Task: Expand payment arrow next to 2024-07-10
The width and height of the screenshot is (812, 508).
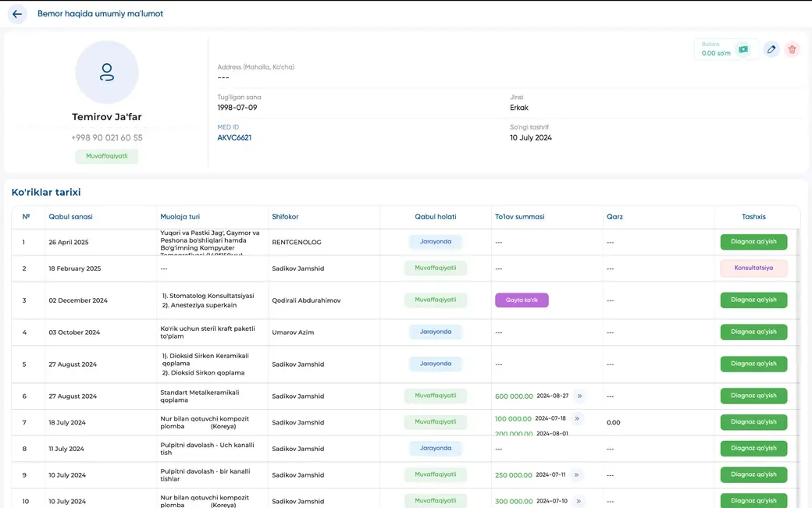Action: [x=579, y=501]
